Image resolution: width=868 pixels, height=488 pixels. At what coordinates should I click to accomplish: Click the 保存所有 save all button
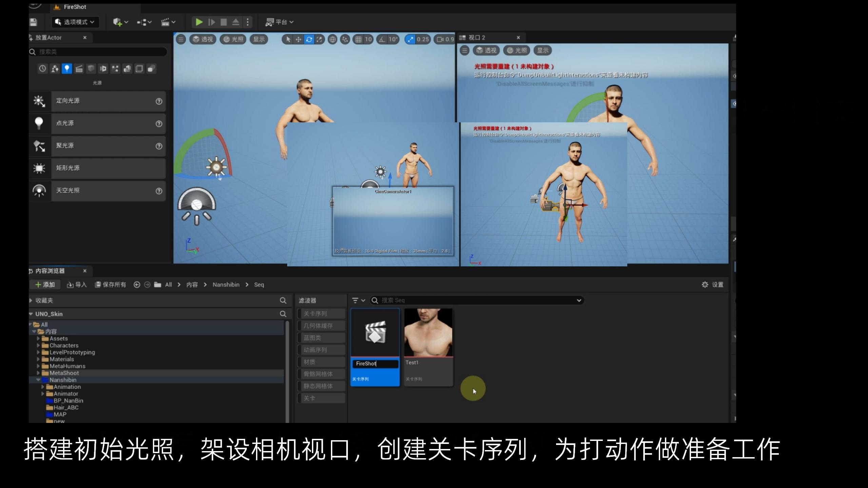pos(110,285)
